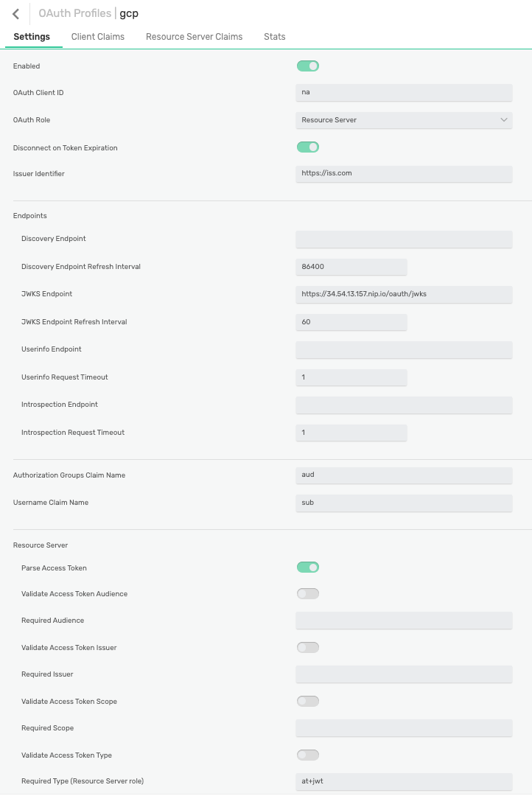532x796 pixels.
Task: View the Stats tab
Action: 274,36
